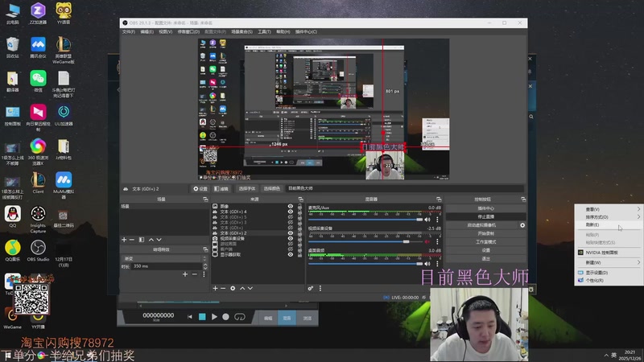Adjust 视频采集设备 volume slider
Screen dimensions: 644x362
pyautogui.click(x=365, y=242)
